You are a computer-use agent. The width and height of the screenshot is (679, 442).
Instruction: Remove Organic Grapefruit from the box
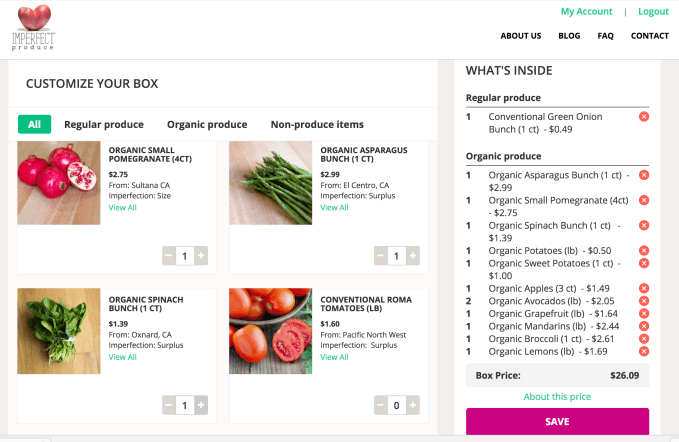click(x=644, y=313)
